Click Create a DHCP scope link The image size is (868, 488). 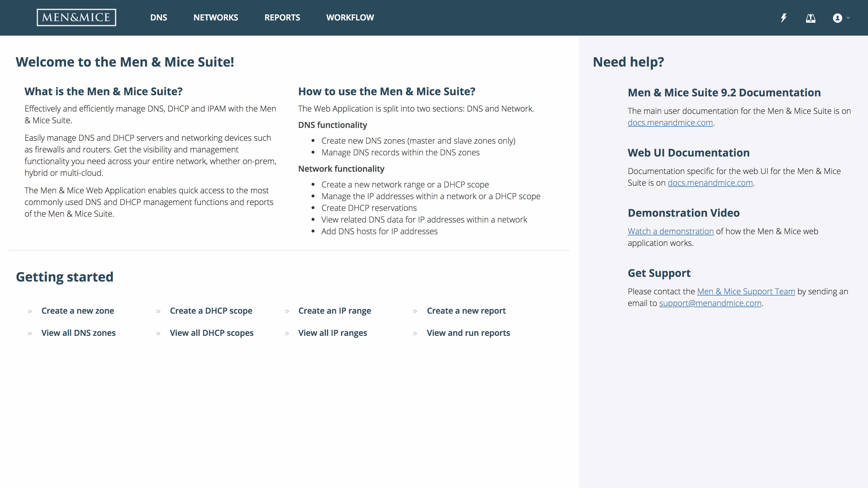click(x=211, y=310)
